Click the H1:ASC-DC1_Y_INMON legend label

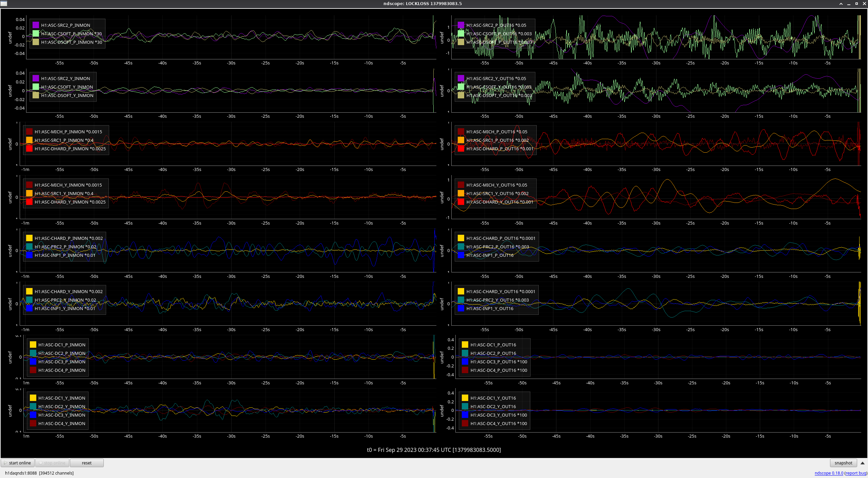point(62,398)
